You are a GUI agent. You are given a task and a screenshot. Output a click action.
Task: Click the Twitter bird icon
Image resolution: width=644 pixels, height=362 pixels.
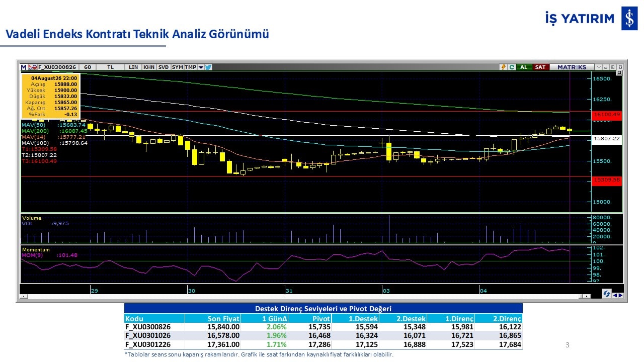[208, 67]
